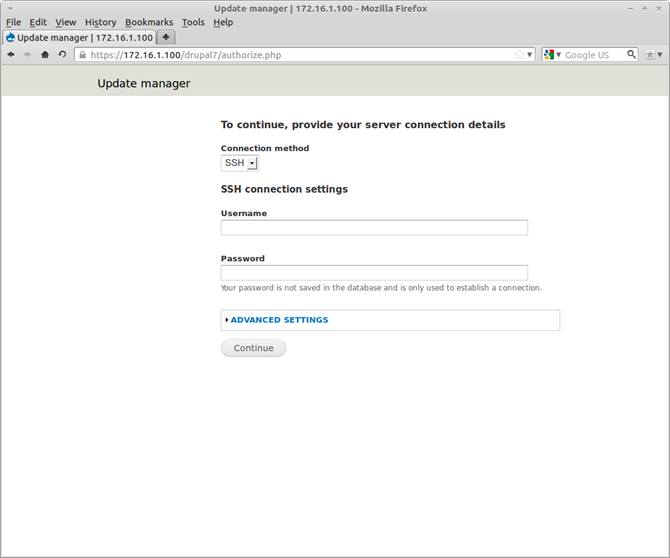This screenshot has width=670, height=558.
Task: Click the Forward navigation arrow
Action: point(27,55)
